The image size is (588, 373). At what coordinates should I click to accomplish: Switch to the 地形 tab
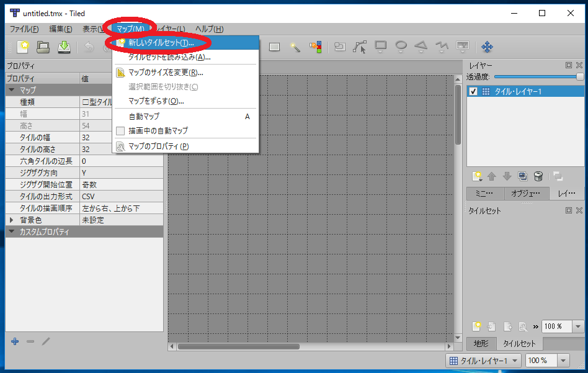point(481,343)
